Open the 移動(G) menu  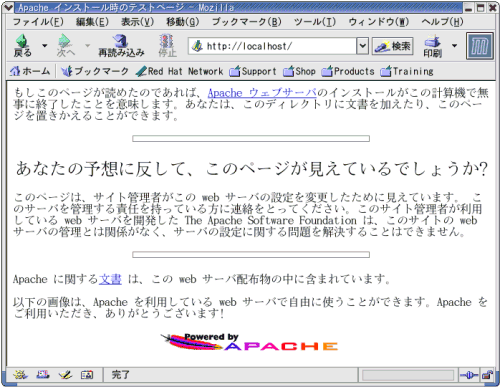(183, 22)
